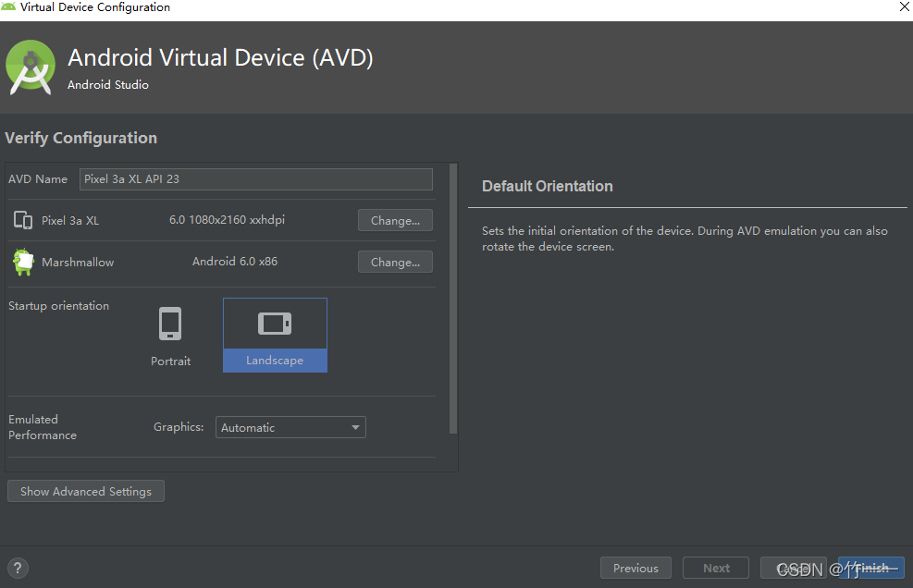Click the 'Android 6.0 x86' text
The image size is (913, 588).
tap(235, 262)
